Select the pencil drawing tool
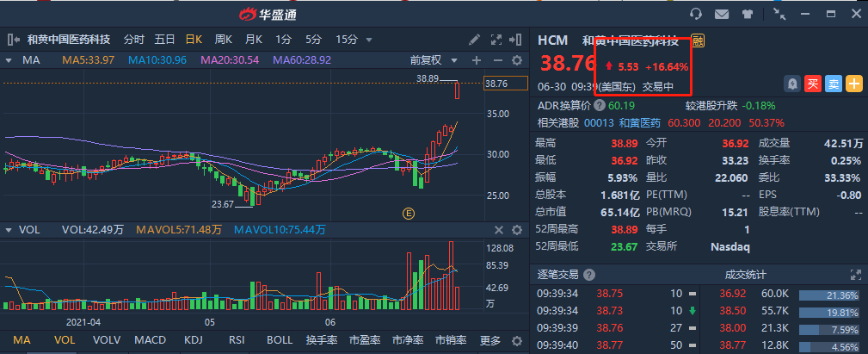The image size is (868, 354). 474,40
